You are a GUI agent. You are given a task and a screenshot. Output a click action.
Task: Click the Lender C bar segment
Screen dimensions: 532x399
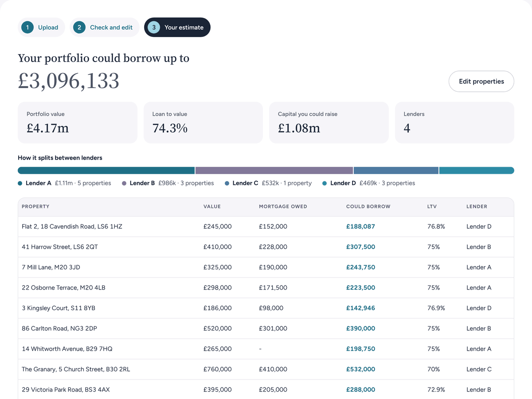396,170
